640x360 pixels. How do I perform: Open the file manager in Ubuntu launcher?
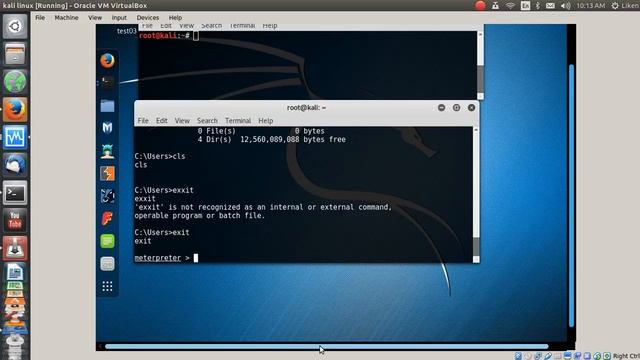point(15,54)
